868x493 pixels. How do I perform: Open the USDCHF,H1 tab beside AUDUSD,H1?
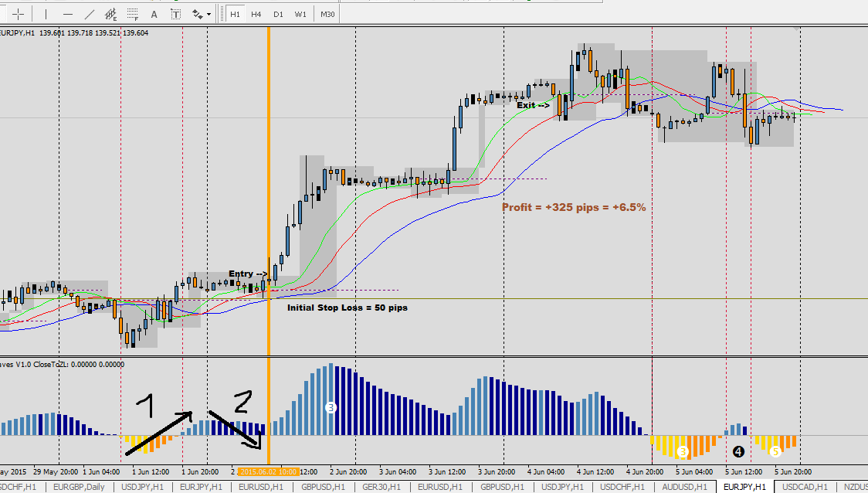(x=622, y=487)
